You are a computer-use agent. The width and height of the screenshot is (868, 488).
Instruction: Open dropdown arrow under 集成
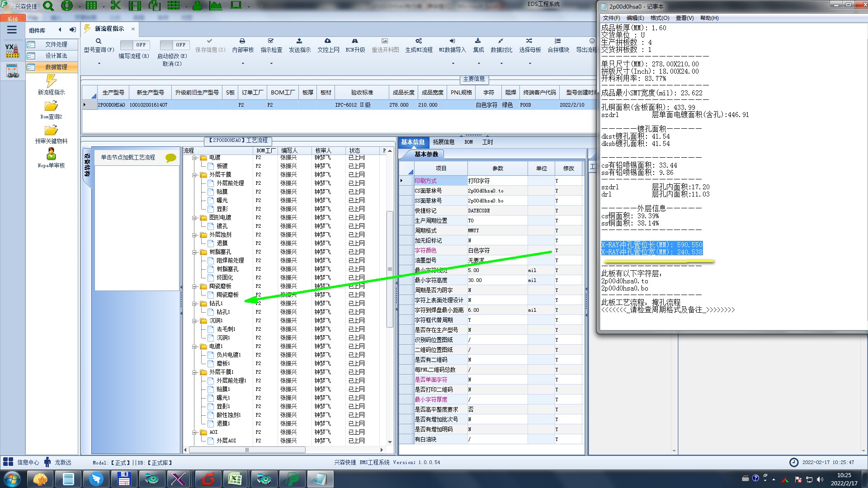479,63
